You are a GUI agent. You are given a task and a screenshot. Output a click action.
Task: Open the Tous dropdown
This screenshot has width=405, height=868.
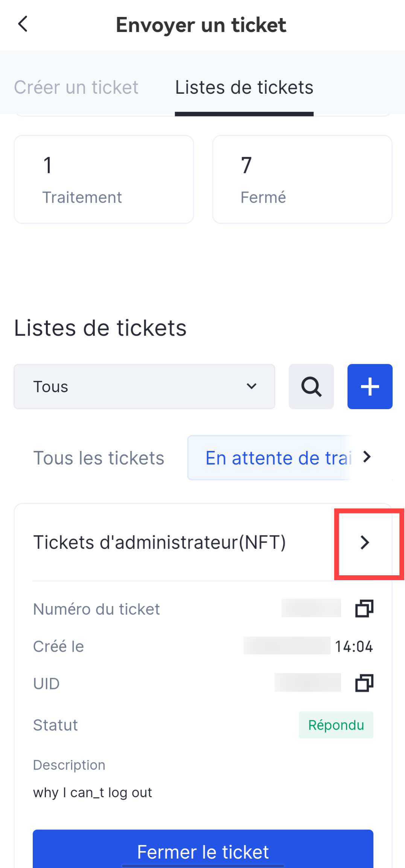tap(144, 387)
